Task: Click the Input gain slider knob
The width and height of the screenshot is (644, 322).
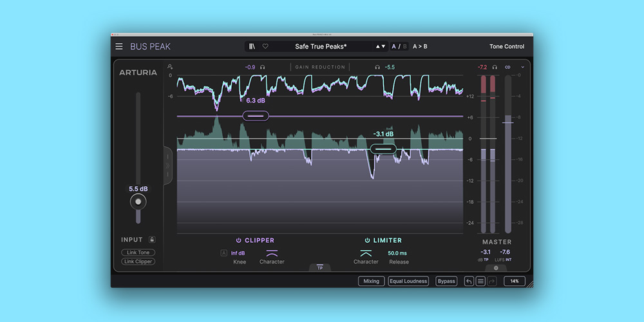Action: point(138,202)
